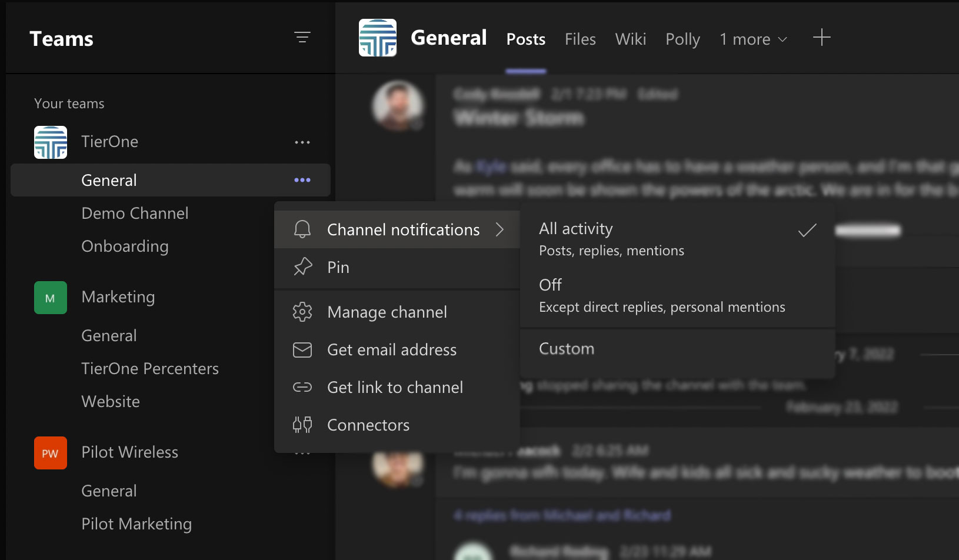This screenshot has width=959, height=560.
Task: Add a new tab with plus icon
Action: pos(822,38)
